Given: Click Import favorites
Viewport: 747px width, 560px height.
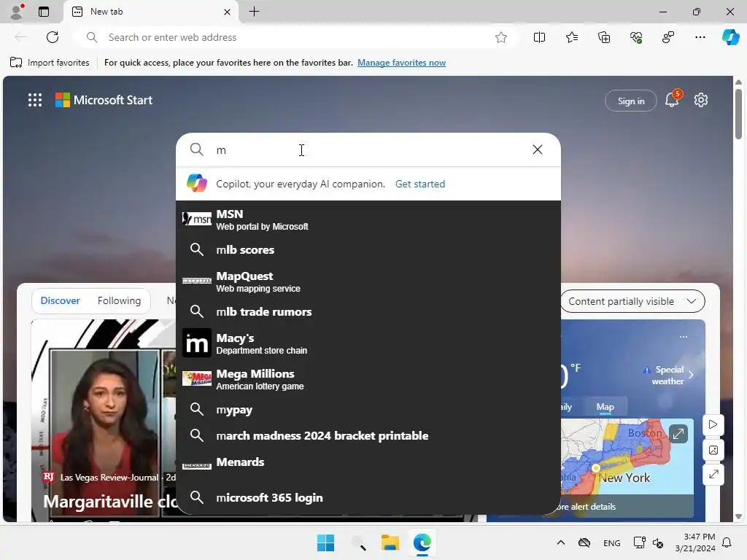Looking at the screenshot, I should 50,63.
